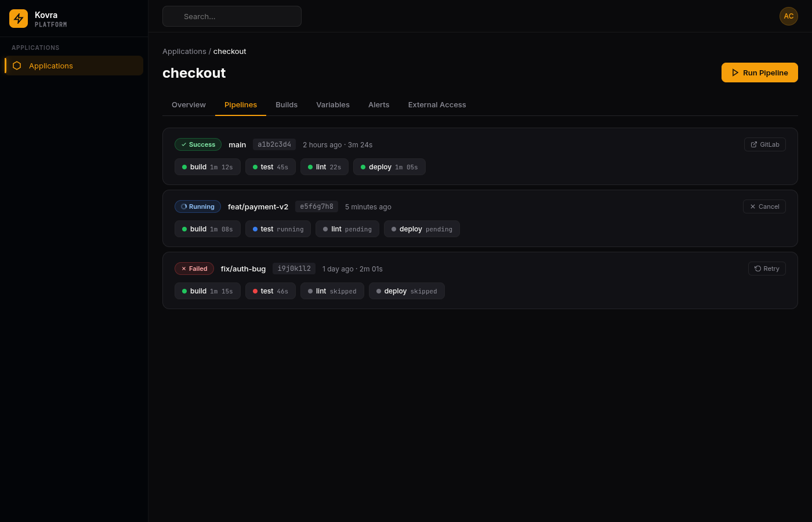The image size is (812, 522).
Task: Click the Running status badge
Action: (x=198, y=206)
